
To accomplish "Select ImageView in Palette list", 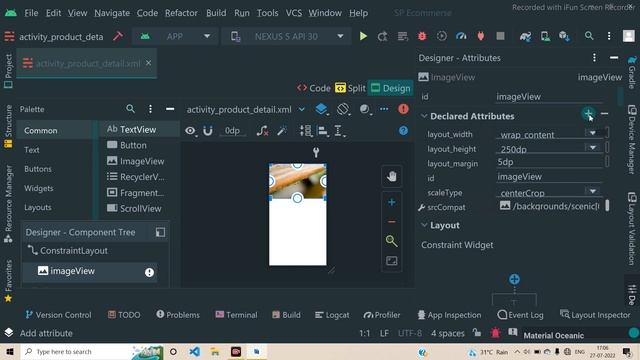I will 136,161.
